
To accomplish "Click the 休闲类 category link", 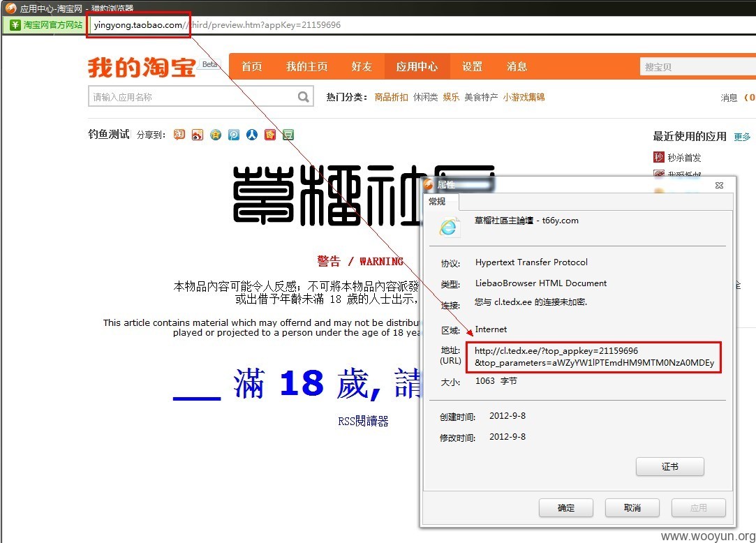I will [425, 97].
